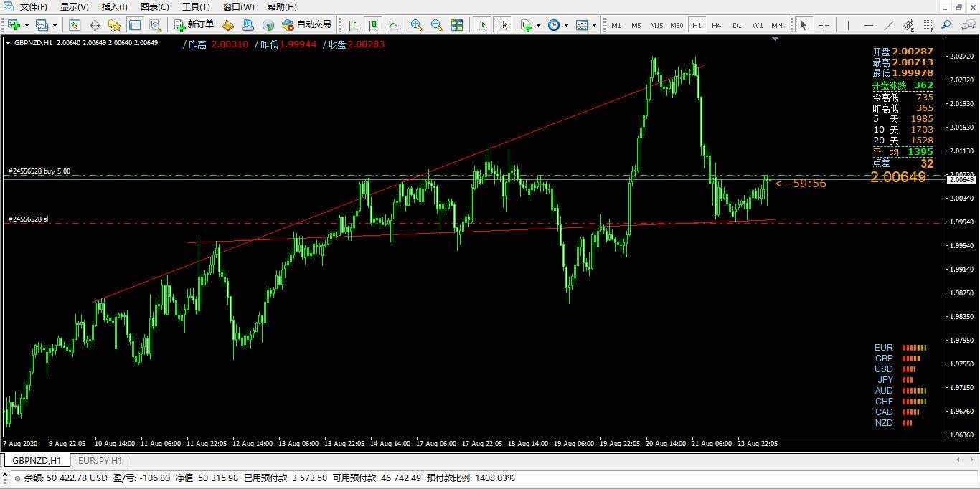The height and width of the screenshot is (489, 980).
Task: Open the 文件(F) menu
Action: (33, 7)
